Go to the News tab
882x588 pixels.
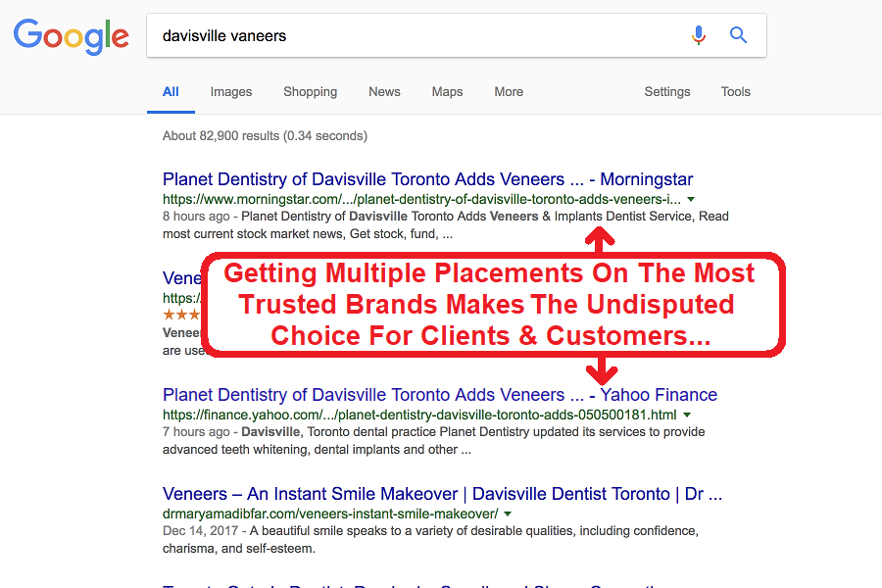(384, 92)
